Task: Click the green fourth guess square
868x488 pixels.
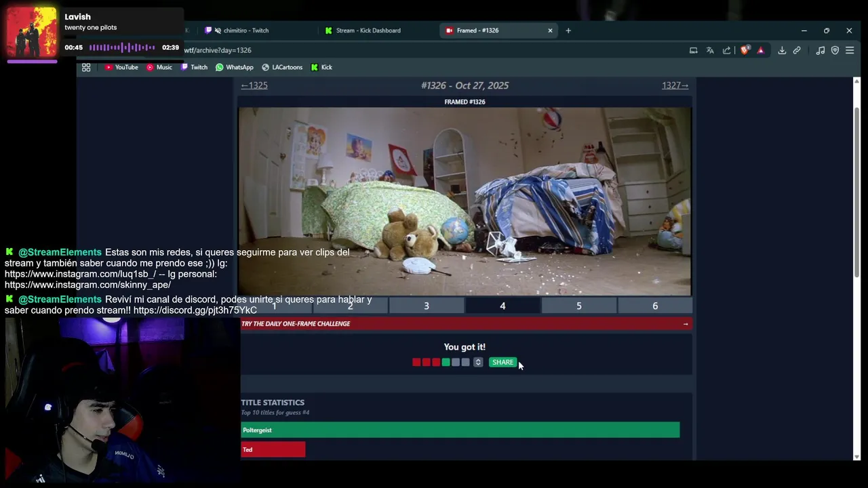Action: tap(446, 363)
